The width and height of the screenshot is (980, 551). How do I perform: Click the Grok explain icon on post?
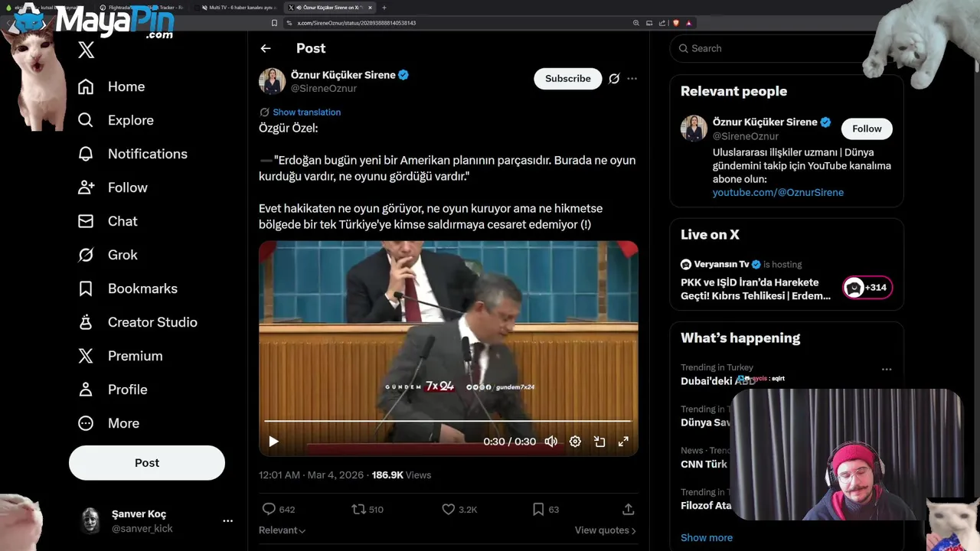point(614,79)
